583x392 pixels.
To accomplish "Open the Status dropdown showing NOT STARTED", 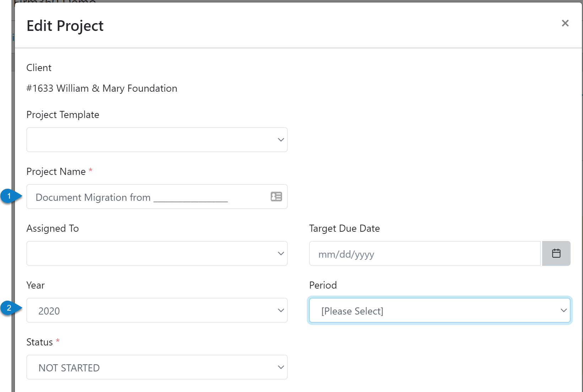I will pyautogui.click(x=156, y=367).
